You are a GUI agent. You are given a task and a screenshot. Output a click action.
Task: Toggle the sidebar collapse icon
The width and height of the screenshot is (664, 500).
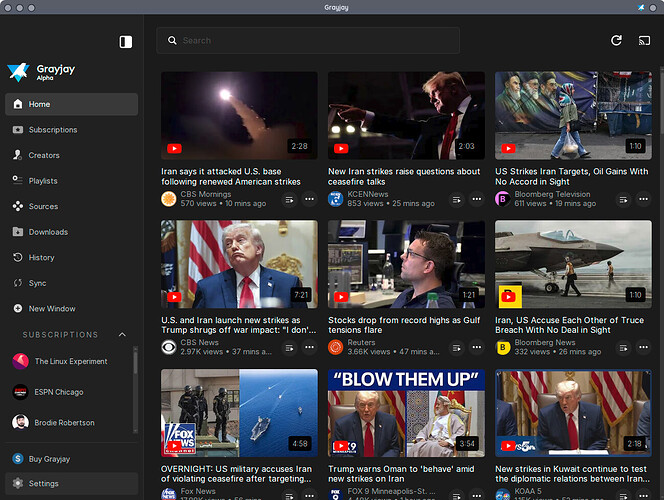click(x=125, y=41)
